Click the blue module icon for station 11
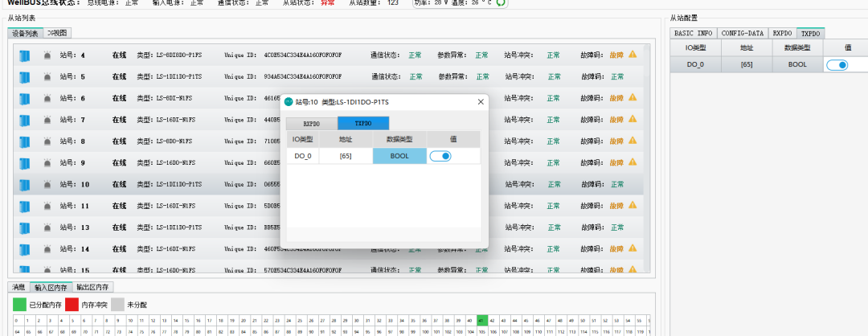The width and height of the screenshot is (868, 336). [x=24, y=206]
